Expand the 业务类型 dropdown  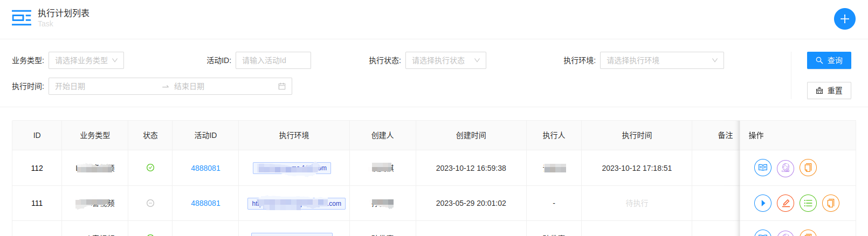pyautogui.click(x=86, y=60)
